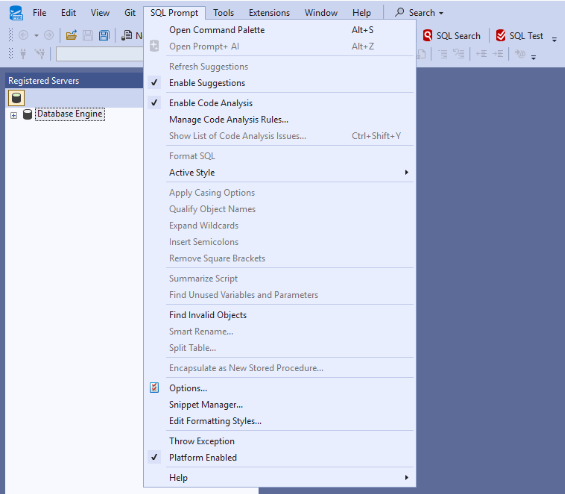Click the Registered Servers panel title
Viewport: 565px width, 494px height.
click(x=44, y=81)
